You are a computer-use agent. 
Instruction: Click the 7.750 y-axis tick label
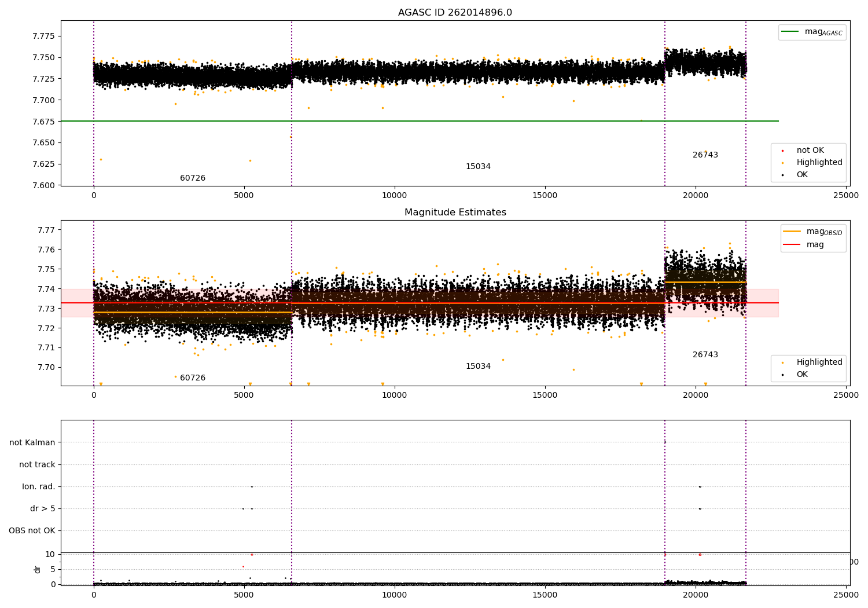point(44,58)
